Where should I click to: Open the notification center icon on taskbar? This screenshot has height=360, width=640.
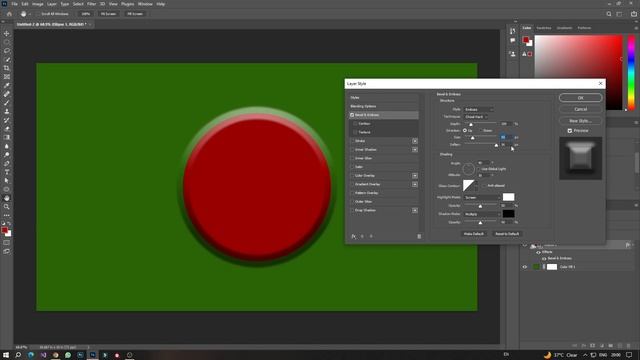629,355
